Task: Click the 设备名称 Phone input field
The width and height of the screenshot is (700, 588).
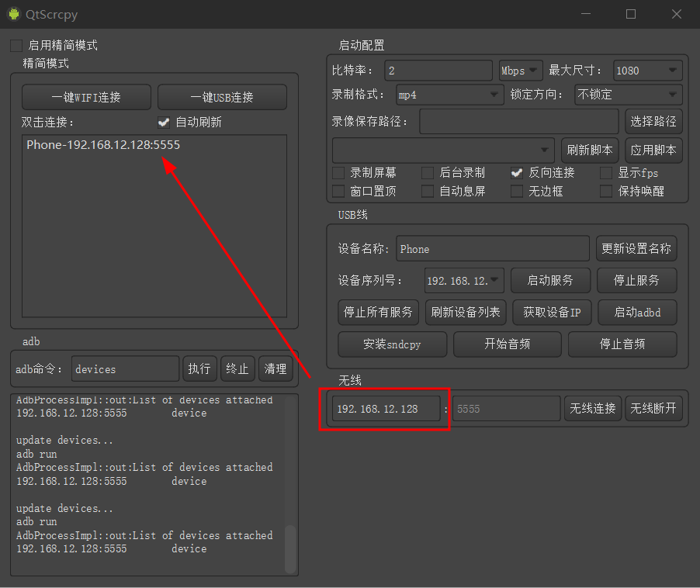Action: point(493,248)
